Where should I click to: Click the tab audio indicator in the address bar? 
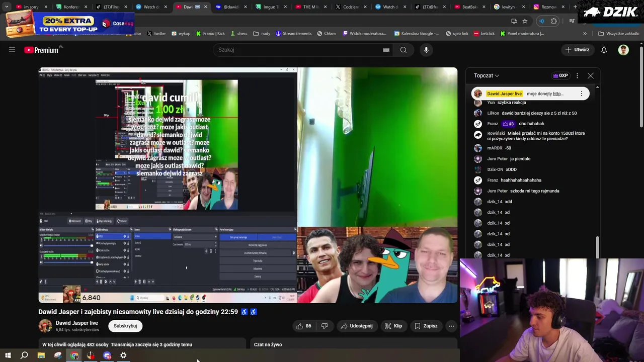coord(541,21)
